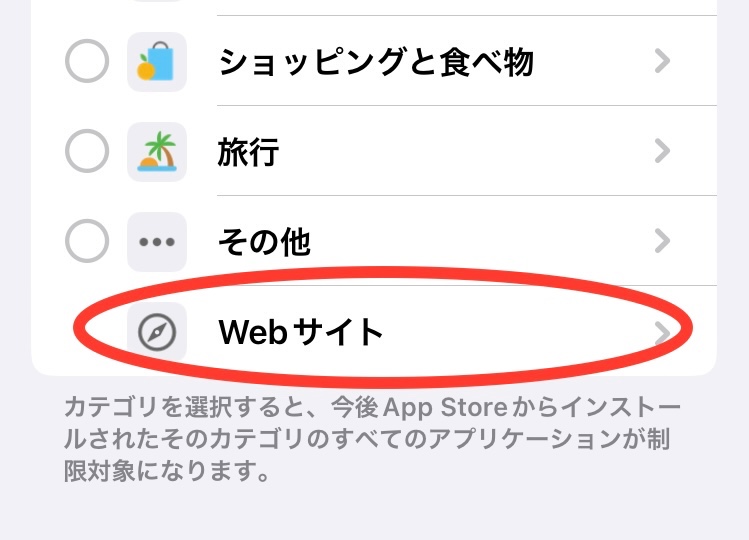The image size is (749, 540).
Task: Expand 旅行 category with its chevron
Action: pos(662,151)
